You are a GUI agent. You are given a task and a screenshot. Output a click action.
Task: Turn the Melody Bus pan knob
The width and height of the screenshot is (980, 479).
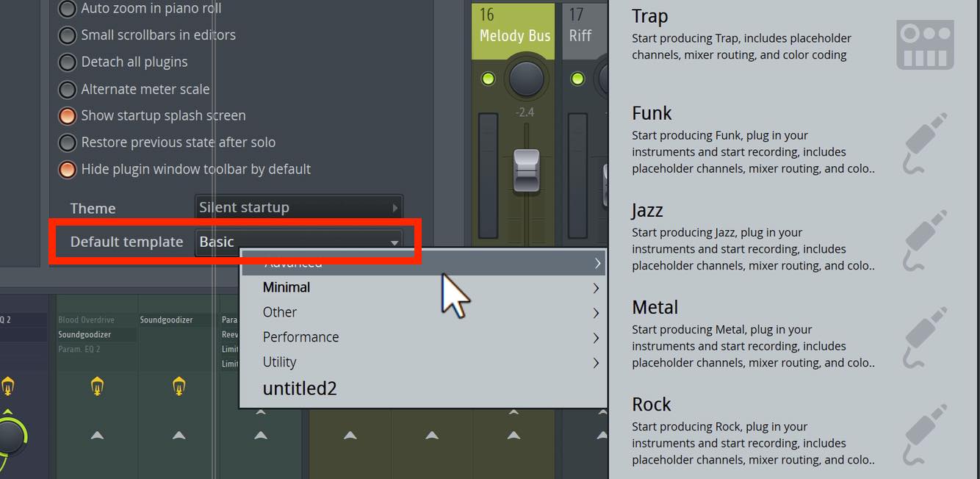(526, 79)
